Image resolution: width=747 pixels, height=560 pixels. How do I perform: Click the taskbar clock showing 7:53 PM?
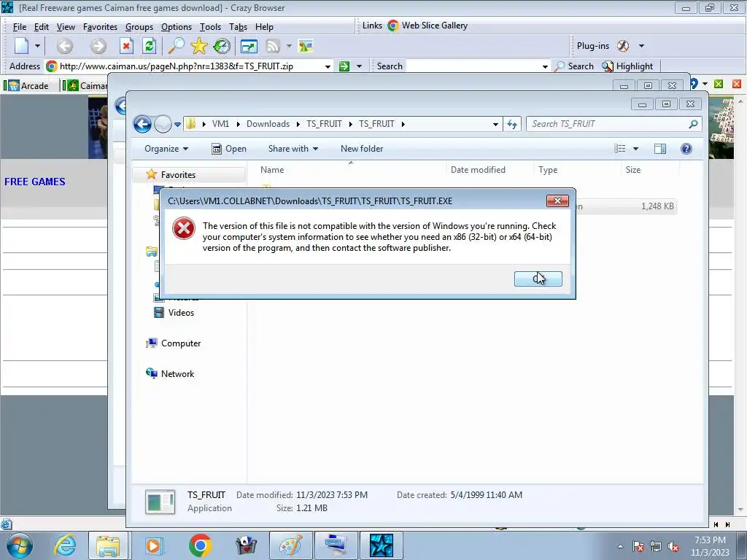click(710, 546)
